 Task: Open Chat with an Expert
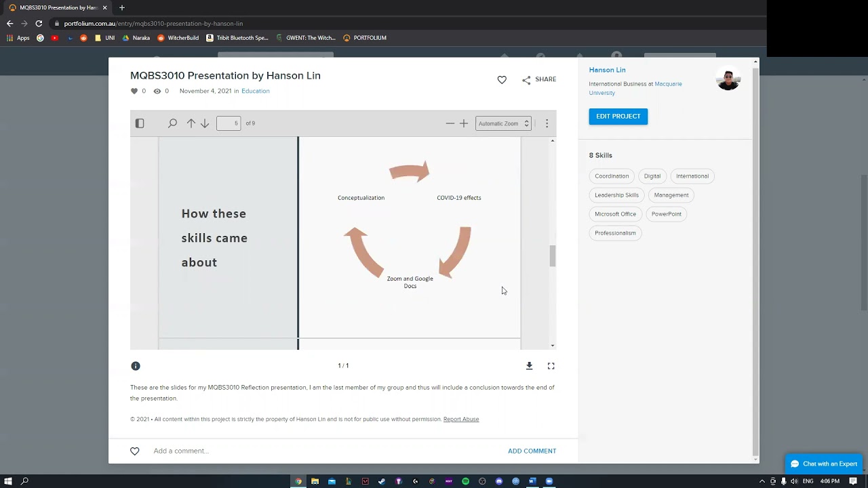click(x=824, y=464)
